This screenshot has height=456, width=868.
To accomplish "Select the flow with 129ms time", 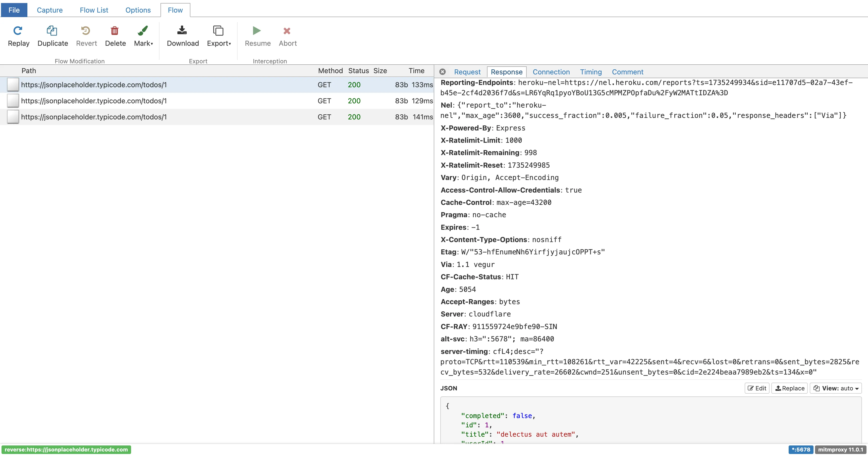I will (217, 101).
